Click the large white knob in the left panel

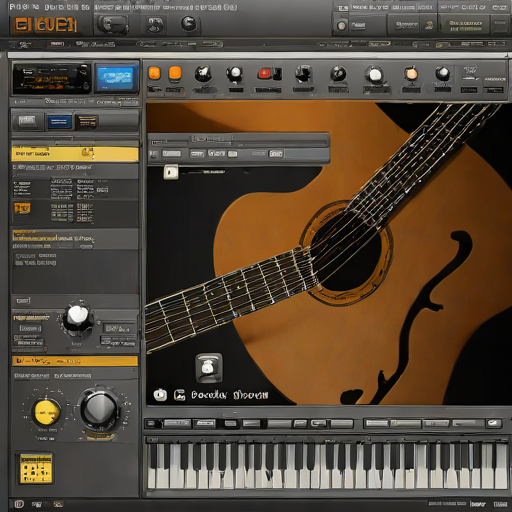click(78, 317)
